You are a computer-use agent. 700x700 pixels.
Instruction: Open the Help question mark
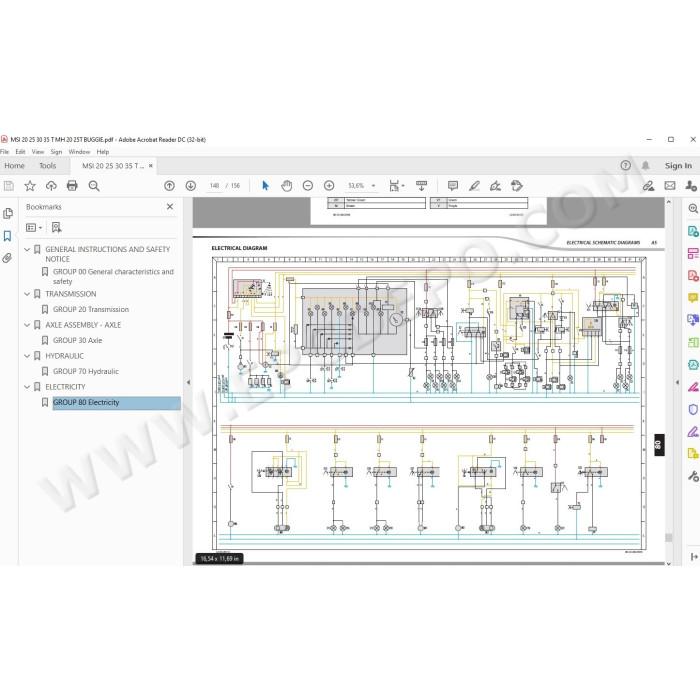(x=625, y=166)
